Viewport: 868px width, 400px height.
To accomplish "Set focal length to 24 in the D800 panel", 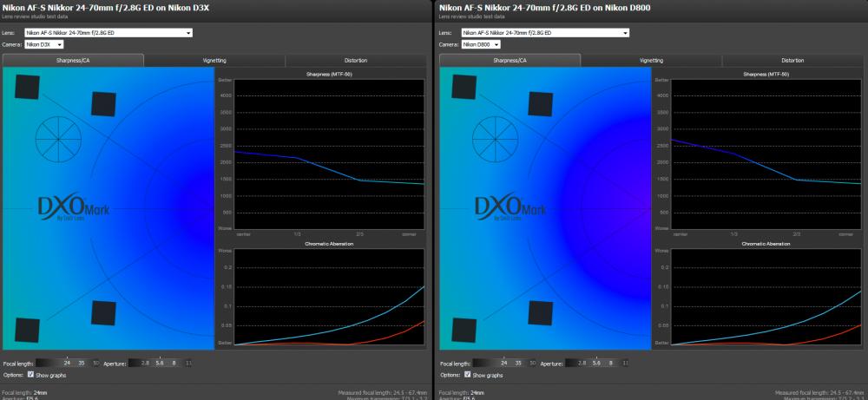I will 503,364.
